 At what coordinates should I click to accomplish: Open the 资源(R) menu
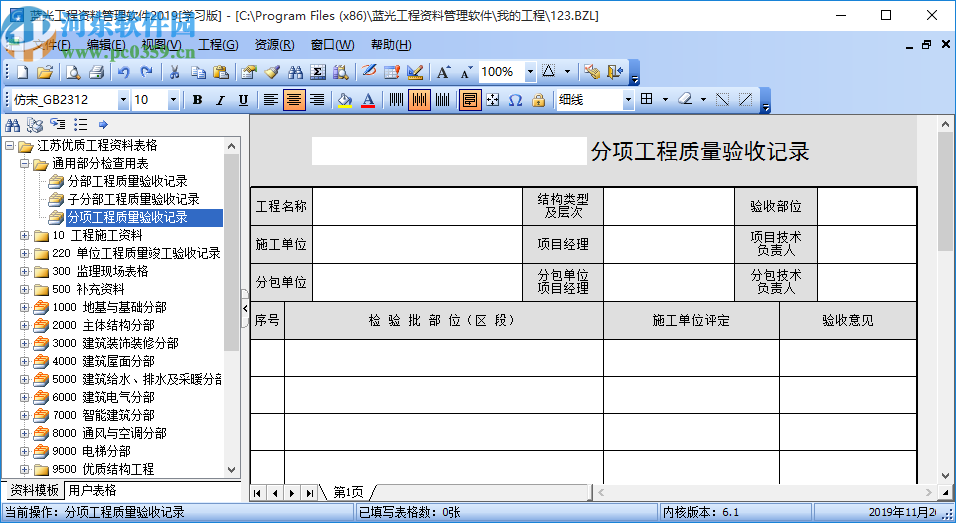(274, 44)
